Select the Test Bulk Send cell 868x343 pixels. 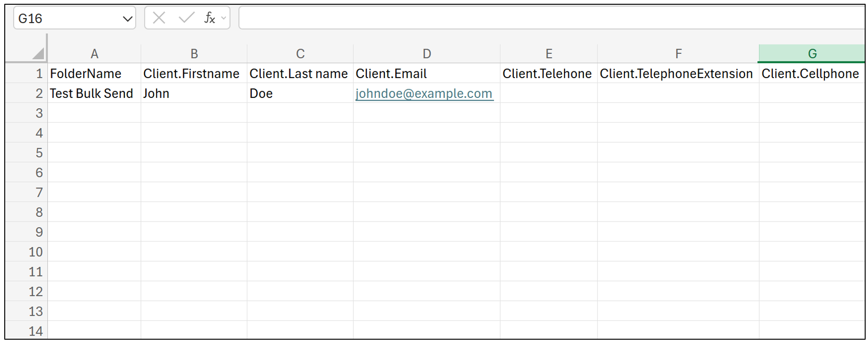pos(95,93)
